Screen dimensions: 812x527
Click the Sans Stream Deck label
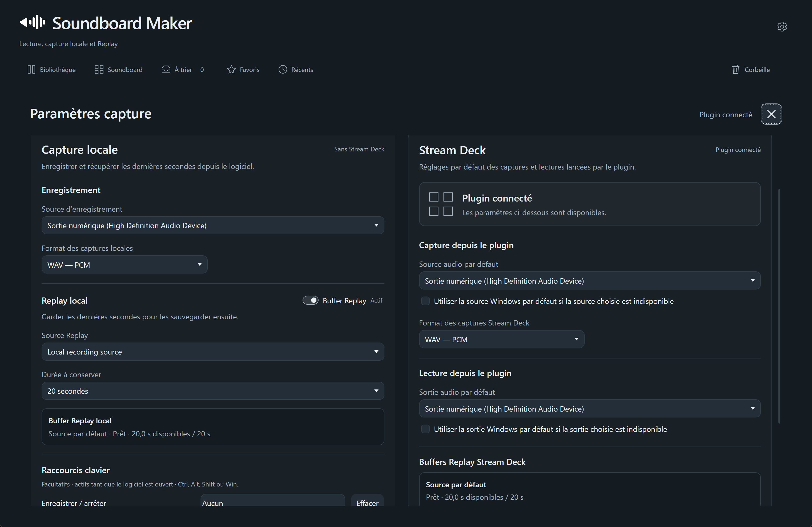(359, 149)
